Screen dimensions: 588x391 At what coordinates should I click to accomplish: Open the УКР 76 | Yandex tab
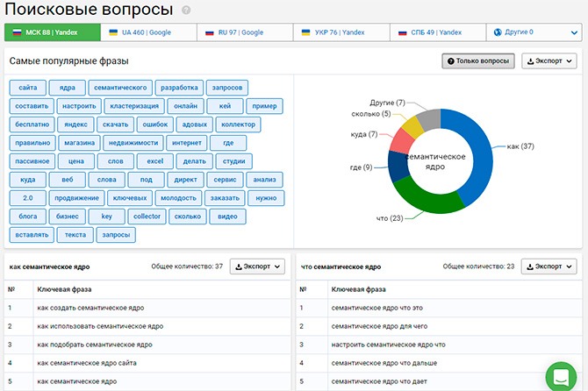click(341, 32)
